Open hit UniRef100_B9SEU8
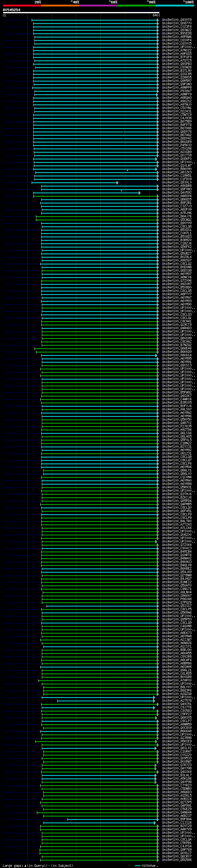Image resolution: width=197 pixels, height=868 pixels. 177,33
